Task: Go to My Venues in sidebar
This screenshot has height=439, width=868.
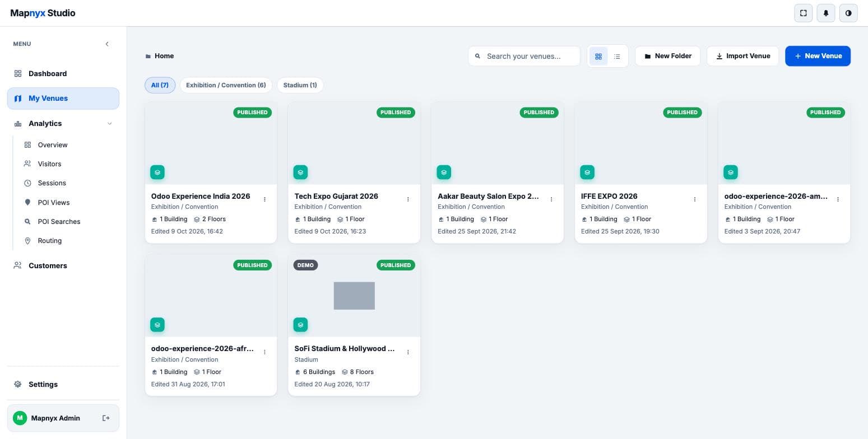Action: 63,99
